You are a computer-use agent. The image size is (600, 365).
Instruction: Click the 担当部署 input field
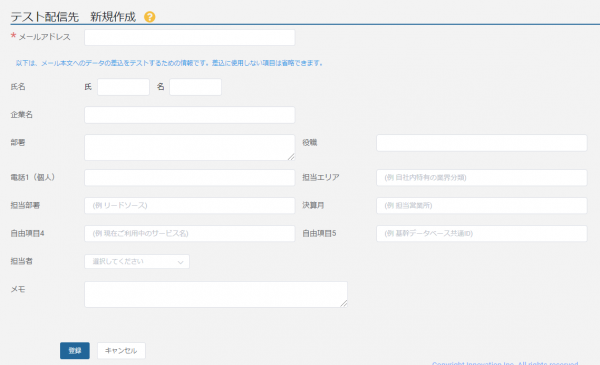(x=190, y=205)
